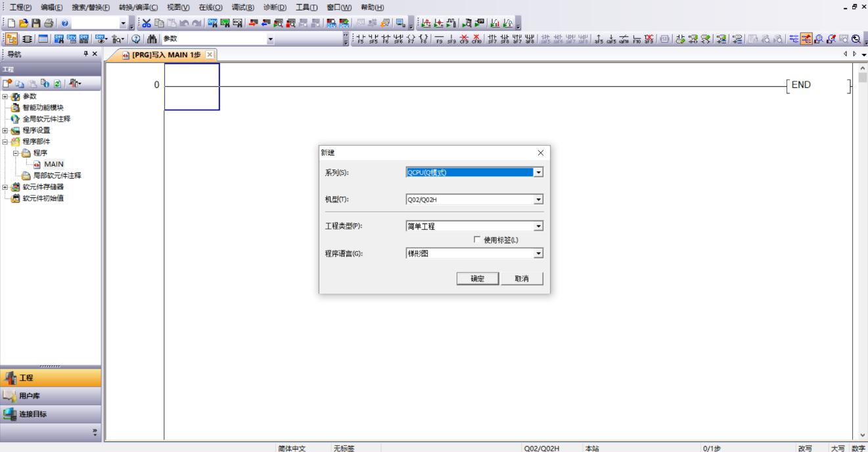868x452 pixels.
Task: Click the 取消 button in dialog
Action: tap(522, 279)
